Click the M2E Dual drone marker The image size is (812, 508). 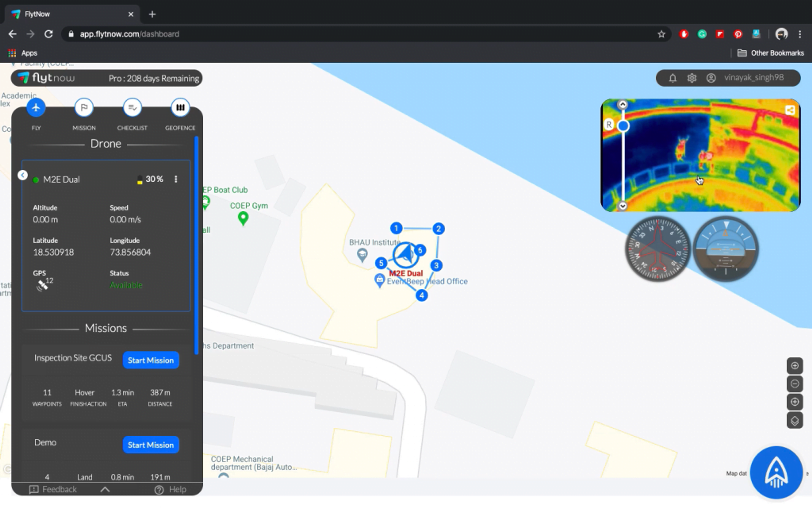click(406, 256)
